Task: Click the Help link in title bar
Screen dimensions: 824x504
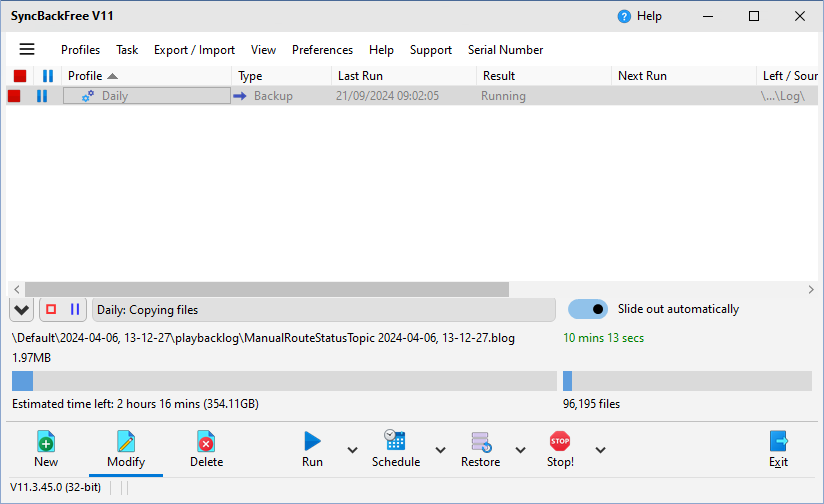Action: tap(640, 16)
